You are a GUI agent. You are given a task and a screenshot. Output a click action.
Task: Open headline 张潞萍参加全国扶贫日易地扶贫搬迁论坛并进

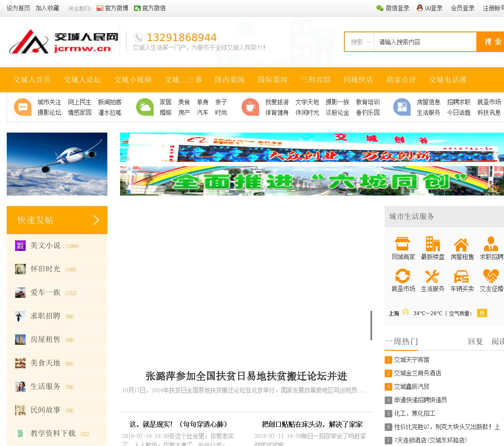click(x=246, y=376)
